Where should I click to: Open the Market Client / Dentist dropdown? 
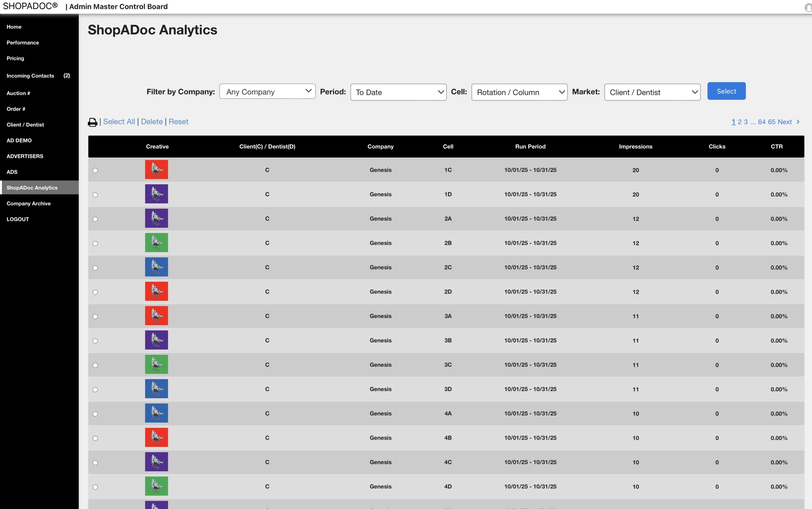pos(652,92)
